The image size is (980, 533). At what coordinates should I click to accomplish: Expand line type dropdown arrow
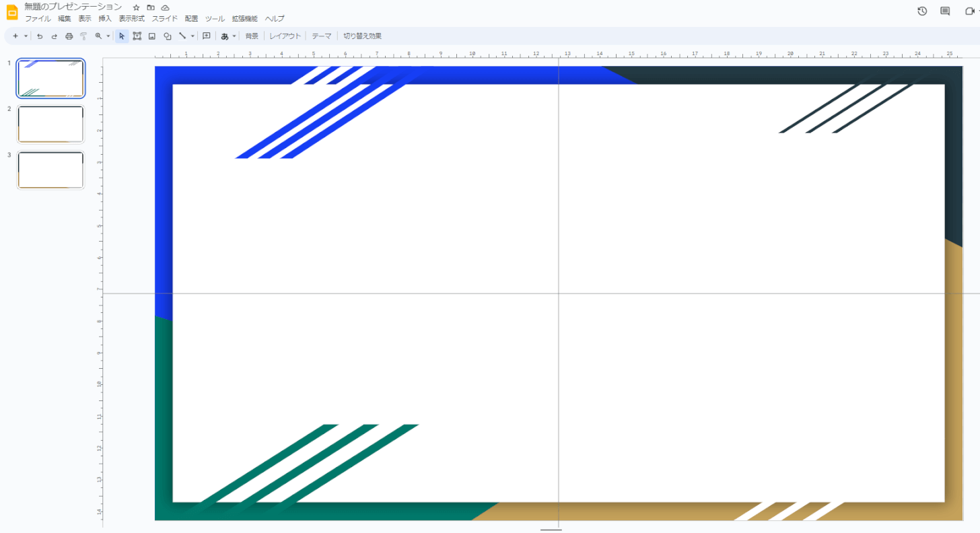pos(193,36)
